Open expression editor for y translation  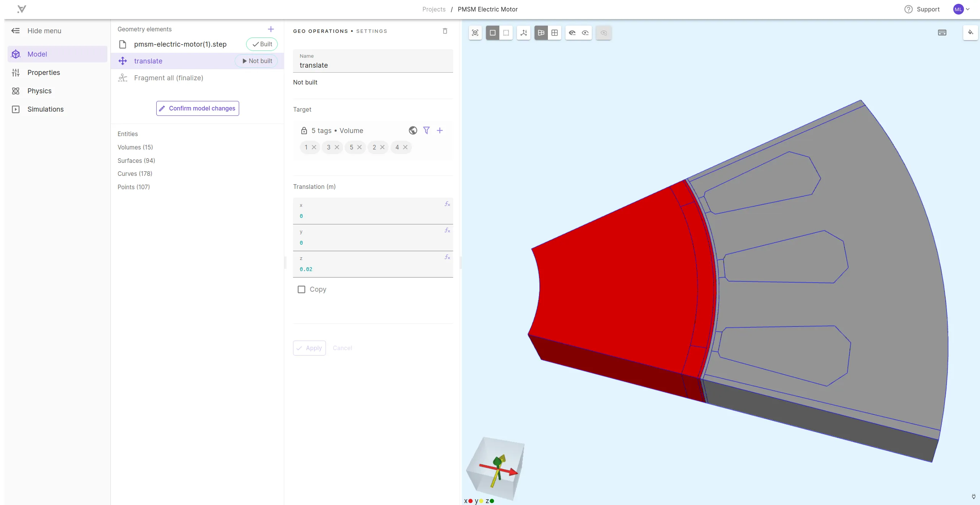pyautogui.click(x=447, y=231)
